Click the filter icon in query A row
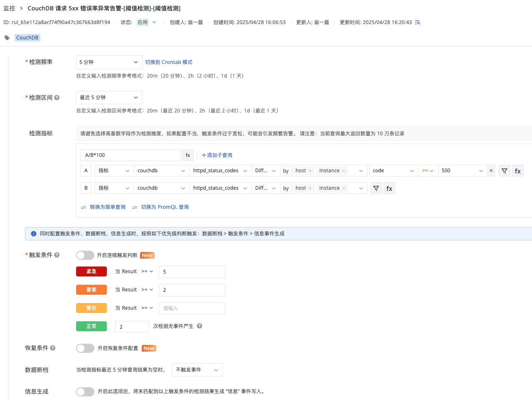This screenshot has width=532, height=401. [x=504, y=171]
